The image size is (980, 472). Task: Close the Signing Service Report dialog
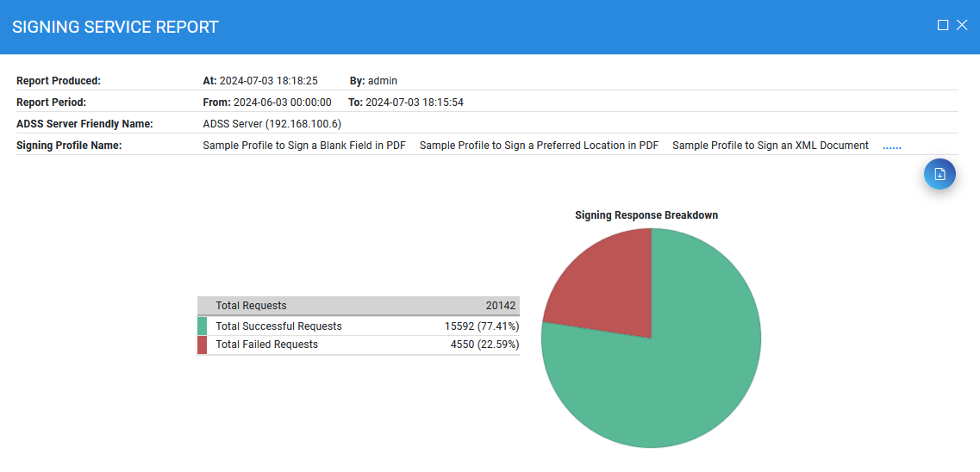pyautogui.click(x=962, y=26)
